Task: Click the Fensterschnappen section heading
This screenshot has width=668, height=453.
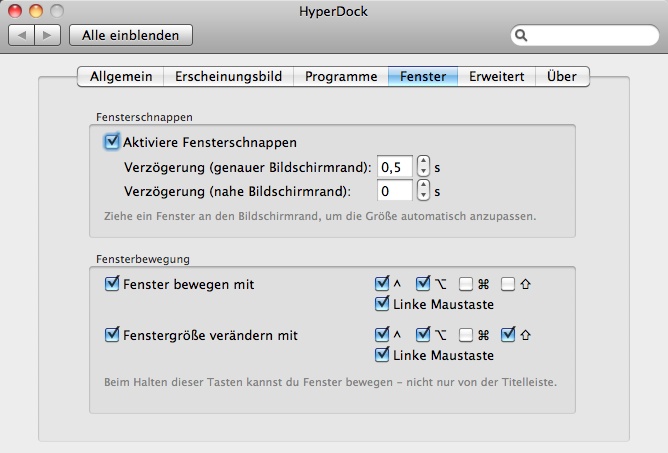Action: [x=144, y=117]
